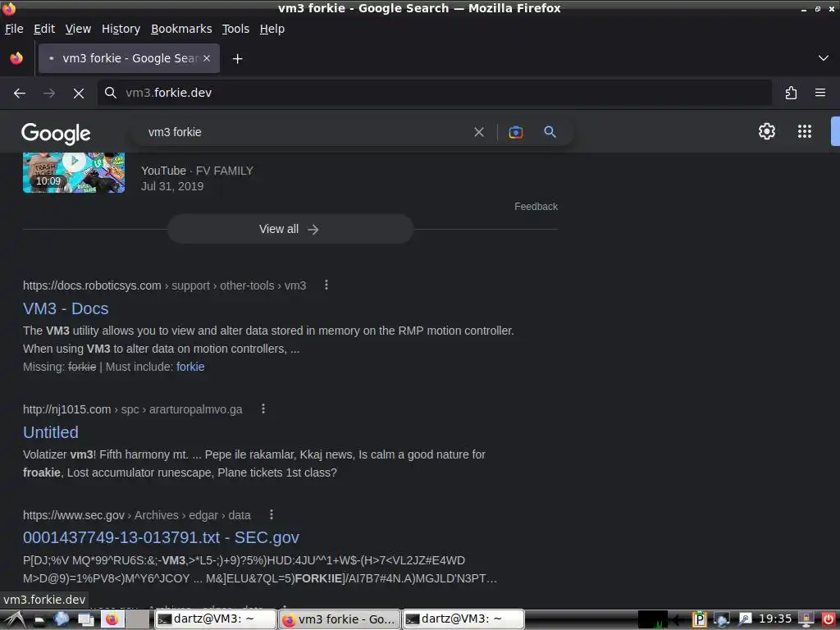Click the docs.roboticsys.com breadcrumb URL

(164, 285)
